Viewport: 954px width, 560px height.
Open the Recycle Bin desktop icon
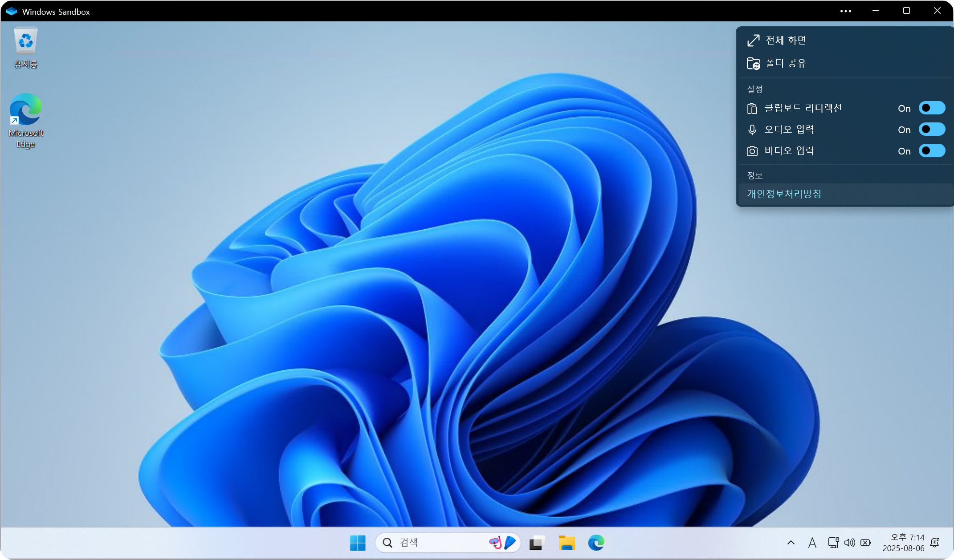pos(25,47)
